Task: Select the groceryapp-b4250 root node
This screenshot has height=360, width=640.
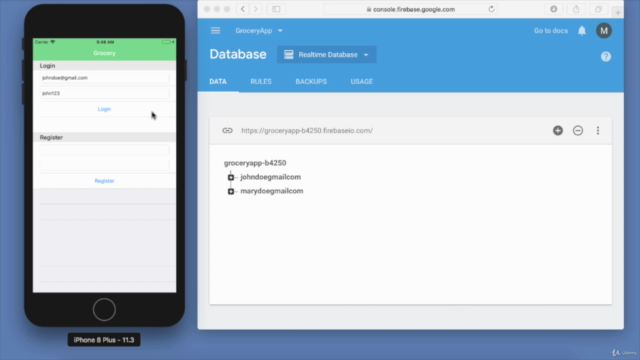Action: pos(255,163)
